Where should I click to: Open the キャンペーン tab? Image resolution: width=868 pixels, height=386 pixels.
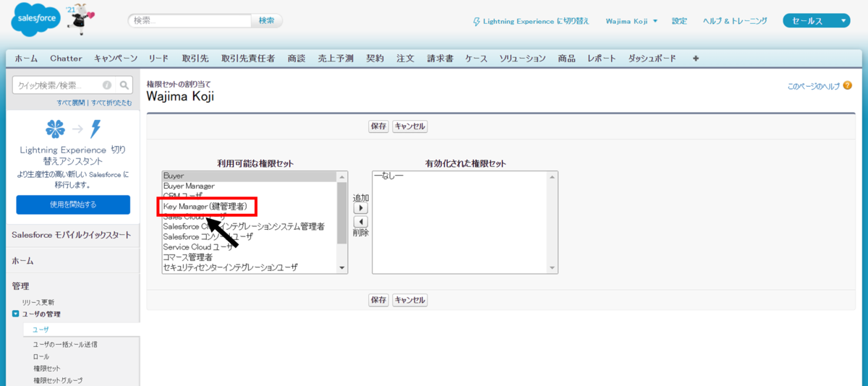click(x=116, y=59)
